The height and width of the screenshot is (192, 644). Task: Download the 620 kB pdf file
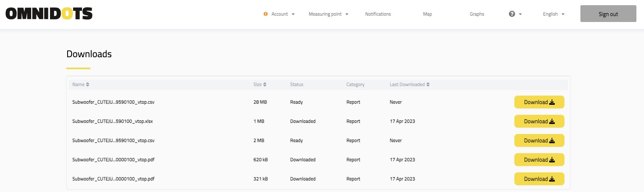[539, 160]
